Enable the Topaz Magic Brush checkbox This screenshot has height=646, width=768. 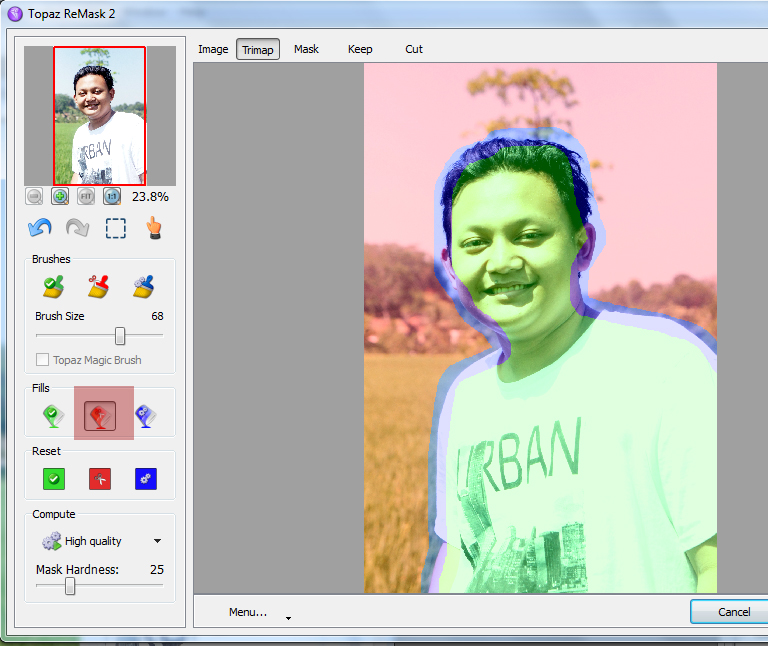tap(43, 360)
